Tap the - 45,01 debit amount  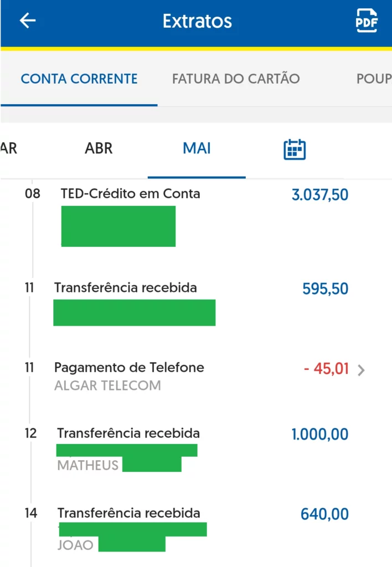coord(326,369)
